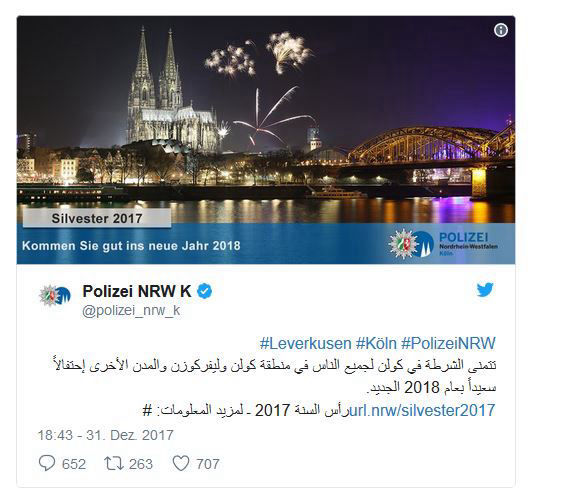Open the #Köln hashtag
Screen dimensions: 574x492
[x=376, y=343]
